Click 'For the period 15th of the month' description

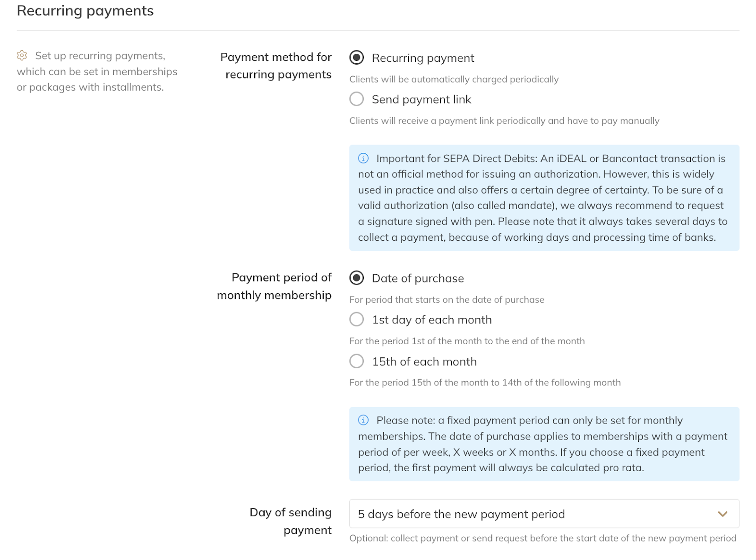pyautogui.click(x=485, y=382)
